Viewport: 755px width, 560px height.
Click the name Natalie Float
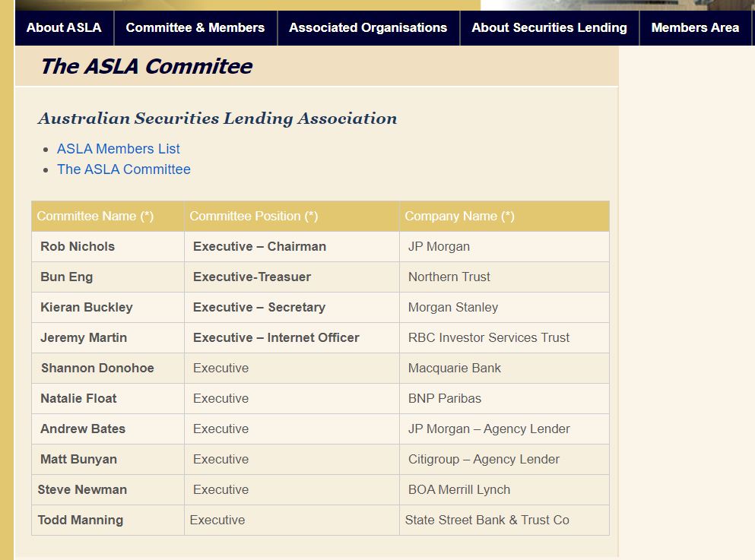[x=78, y=398]
